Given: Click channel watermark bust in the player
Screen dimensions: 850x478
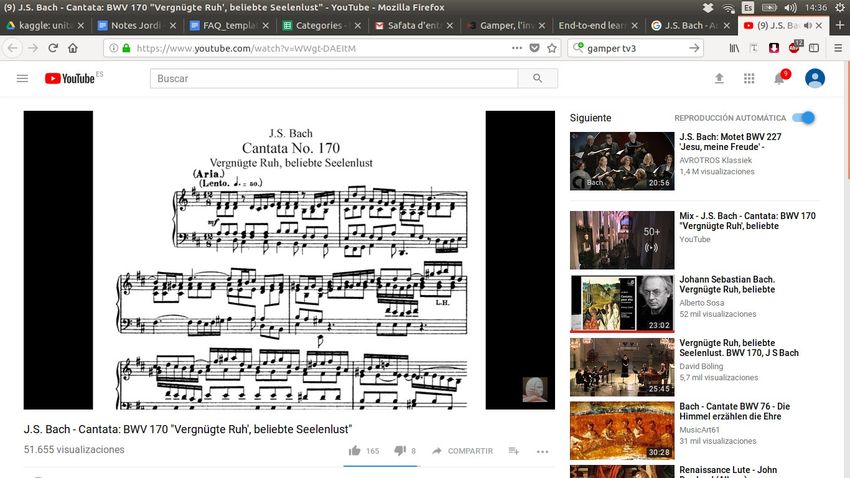Looking at the screenshot, I should (535, 389).
